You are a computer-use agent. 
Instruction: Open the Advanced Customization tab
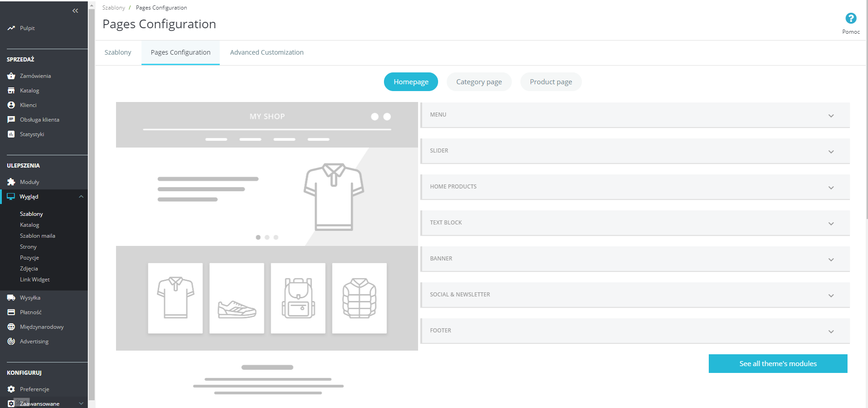tap(267, 52)
